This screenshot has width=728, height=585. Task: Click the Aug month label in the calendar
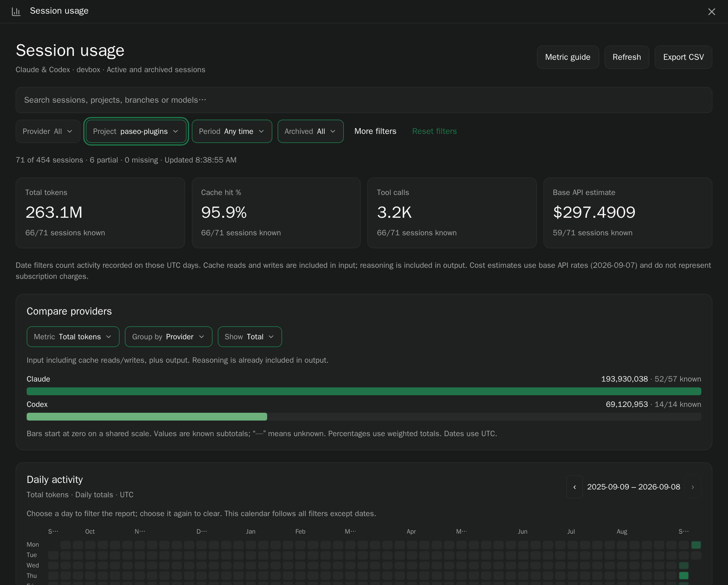(622, 532)
